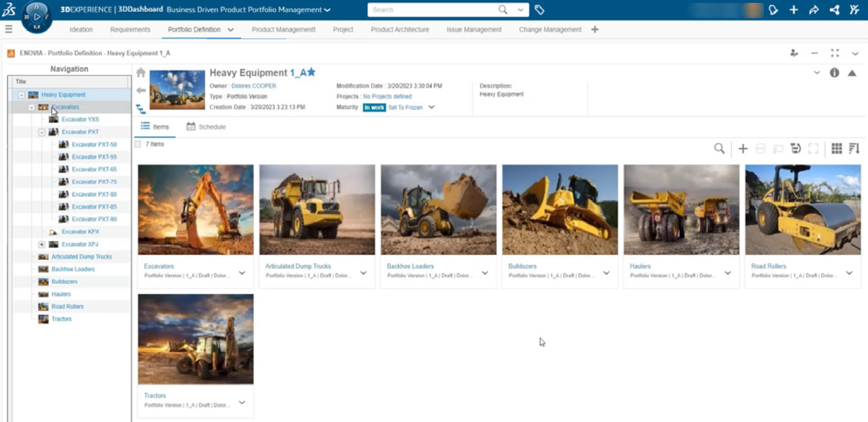This screenshot has width=868, height=422.
Task: Click the share arrow in top bar
Action: click(x=814, y=10)
